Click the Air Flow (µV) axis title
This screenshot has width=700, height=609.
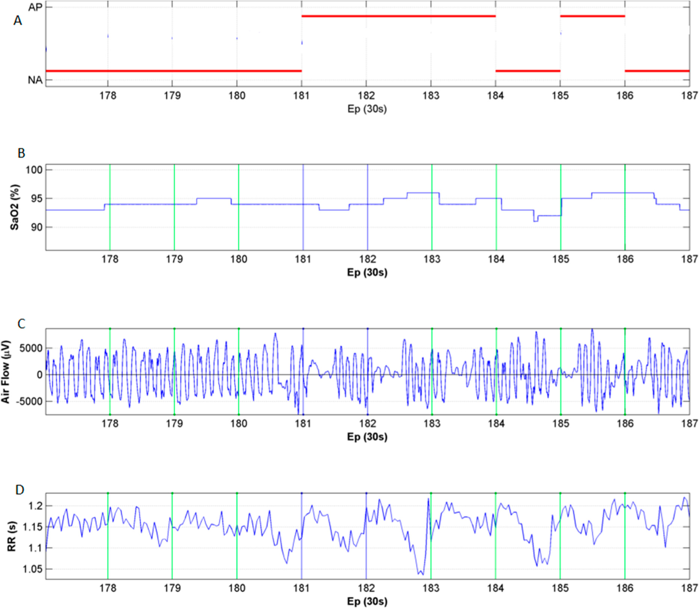click(x=5, y=371)
